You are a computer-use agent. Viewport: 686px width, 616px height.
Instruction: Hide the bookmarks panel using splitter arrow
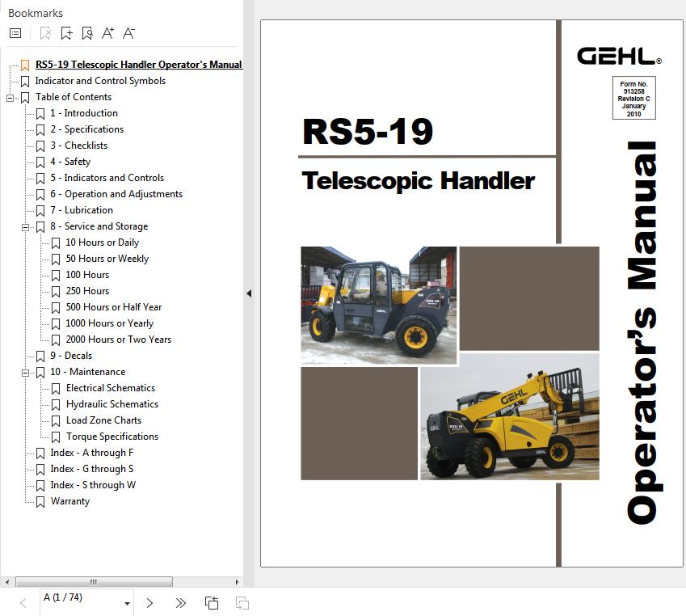point(249,293)
